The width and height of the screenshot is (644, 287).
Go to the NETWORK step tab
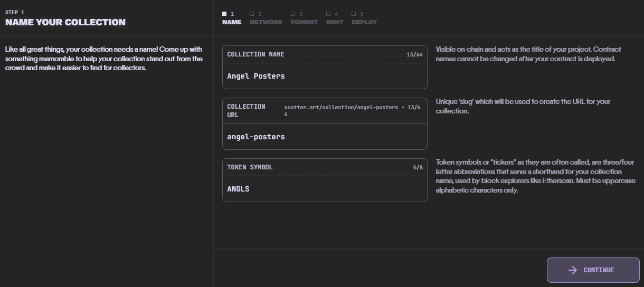coord(266,22)
